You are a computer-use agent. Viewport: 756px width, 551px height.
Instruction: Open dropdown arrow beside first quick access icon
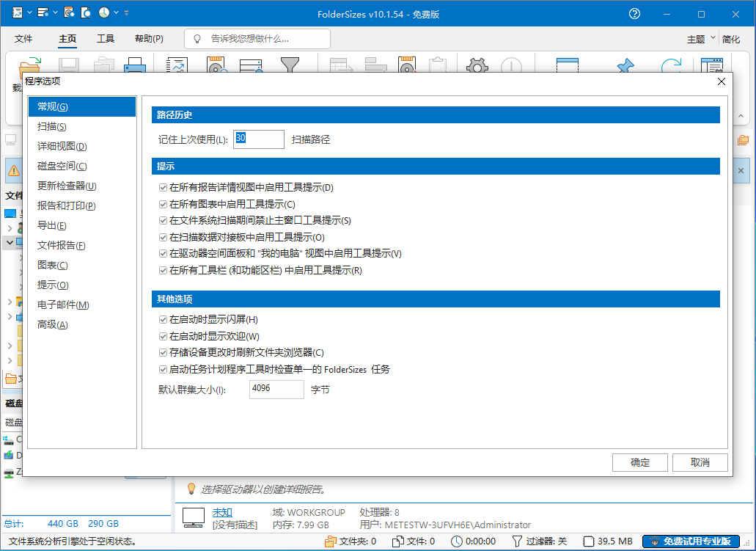pyautogui.click(x=29, y=13)
